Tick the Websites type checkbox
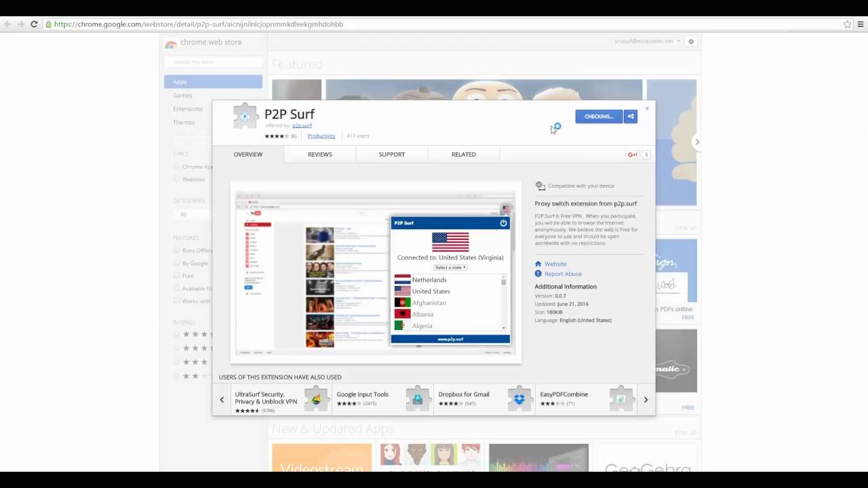868x488 pixels. (x=177, y=179)
